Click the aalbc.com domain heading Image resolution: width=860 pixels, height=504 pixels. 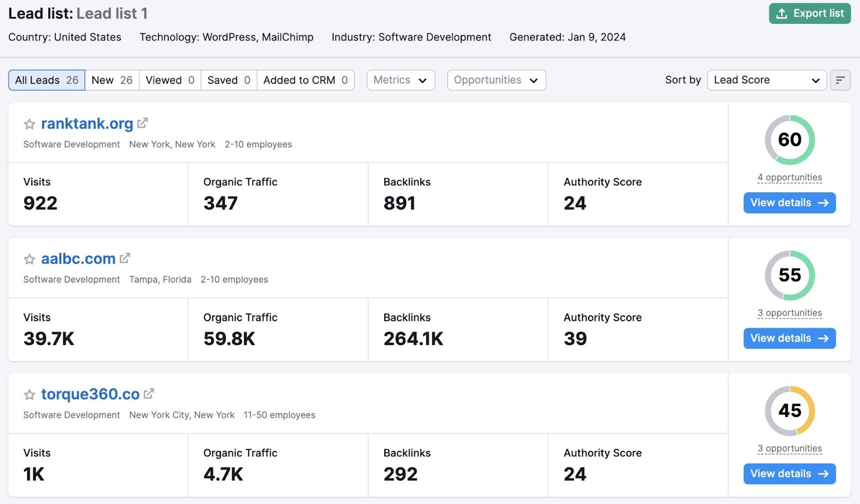tap(78, 258)
